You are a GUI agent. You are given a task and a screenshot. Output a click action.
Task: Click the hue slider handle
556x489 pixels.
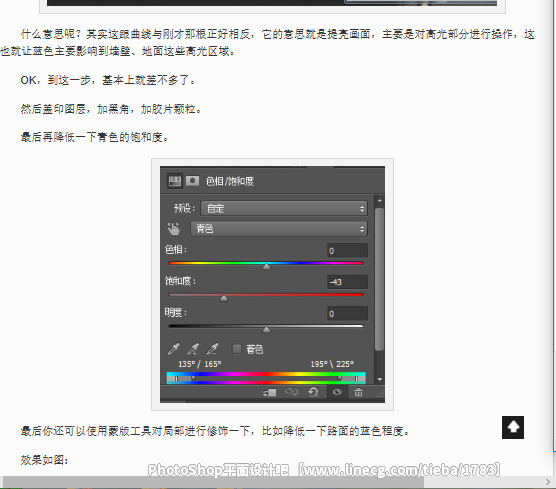[266, 267]
